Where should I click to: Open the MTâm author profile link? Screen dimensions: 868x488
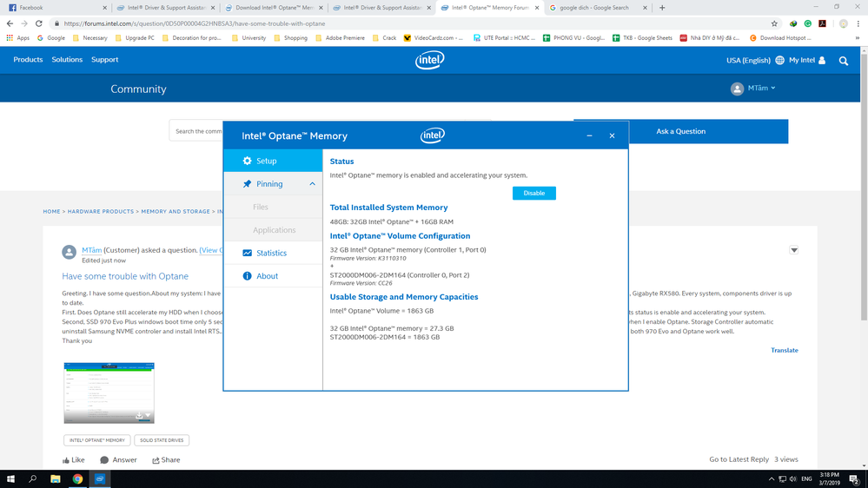click(x=92, y=250)
